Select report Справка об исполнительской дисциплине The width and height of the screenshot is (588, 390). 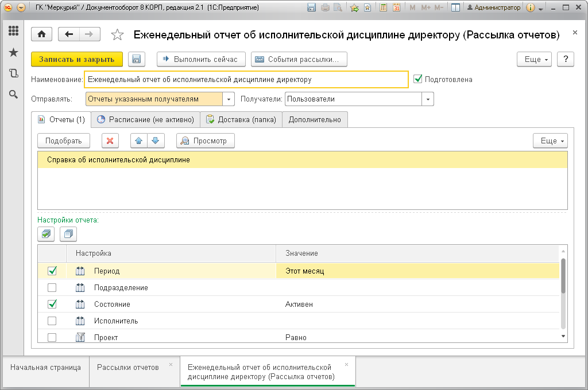pyautogui.click(x=302, y=160)
